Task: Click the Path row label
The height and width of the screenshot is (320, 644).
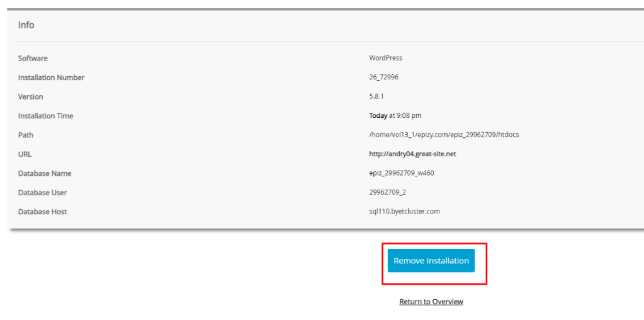Action: point(26,135)
